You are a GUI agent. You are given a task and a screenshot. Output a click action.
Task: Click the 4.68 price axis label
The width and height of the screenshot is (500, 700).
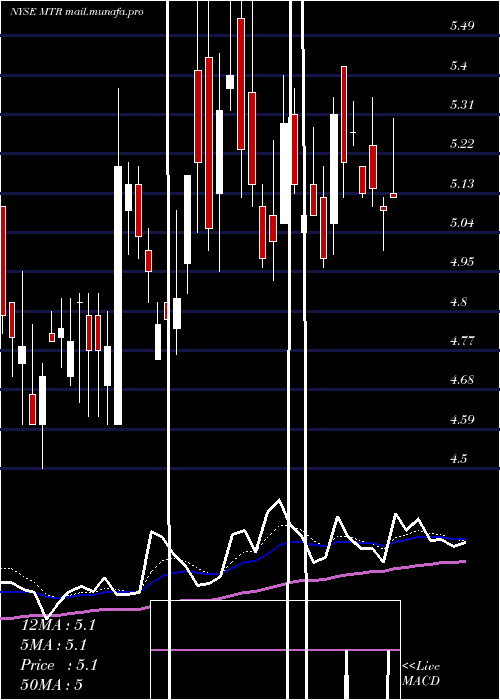[x=462, y=380]
